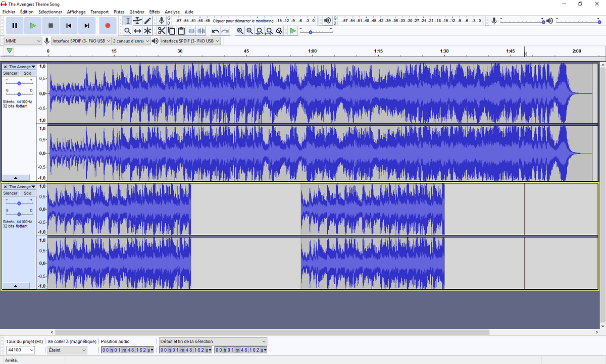Image resolution: width=606 pixels, height=364 pixels.
Task: Select the Multi-tool (asterisk)
Action: 147,31
